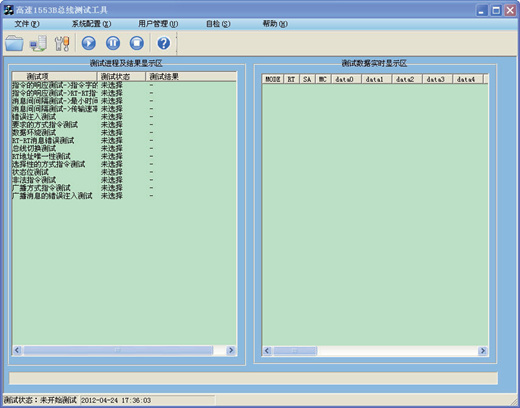Click left arrow of data table scrollbar
The height and width of the screenshot is (408, 520).
point(267,351)
